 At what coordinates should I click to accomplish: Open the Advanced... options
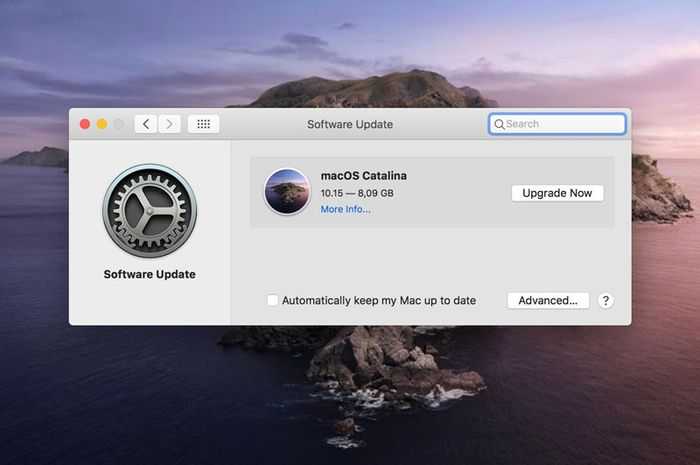click(548, 300)
